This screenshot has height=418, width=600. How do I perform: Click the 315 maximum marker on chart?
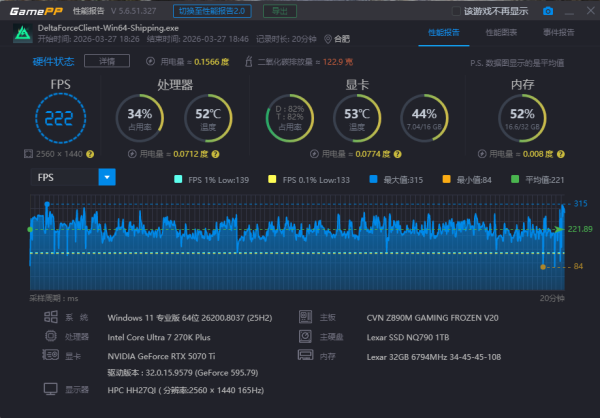point(47,204)
